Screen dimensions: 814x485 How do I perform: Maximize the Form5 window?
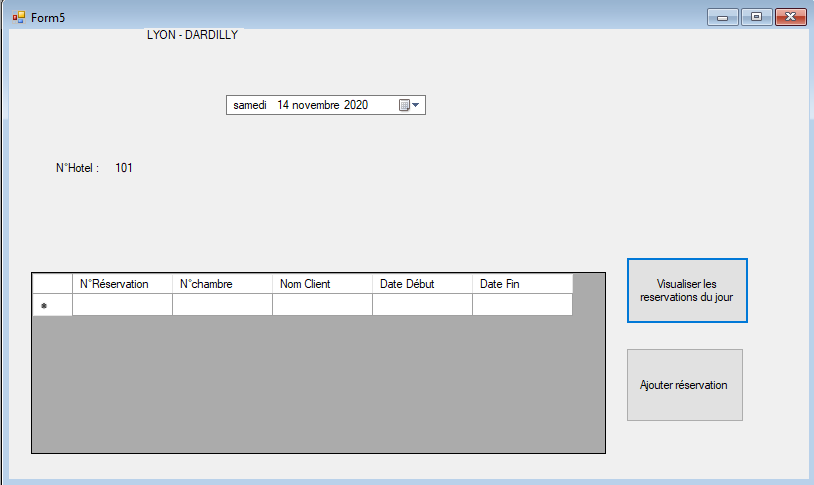756,17
